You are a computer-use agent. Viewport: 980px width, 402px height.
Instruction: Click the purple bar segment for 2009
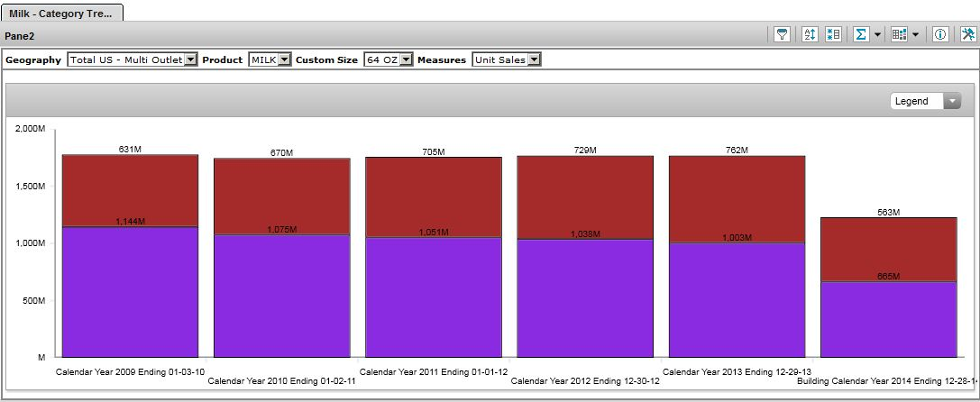[130, 291]
